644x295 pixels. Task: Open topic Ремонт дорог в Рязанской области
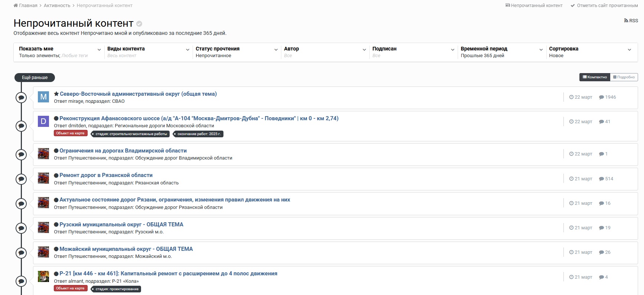(106, 175)
